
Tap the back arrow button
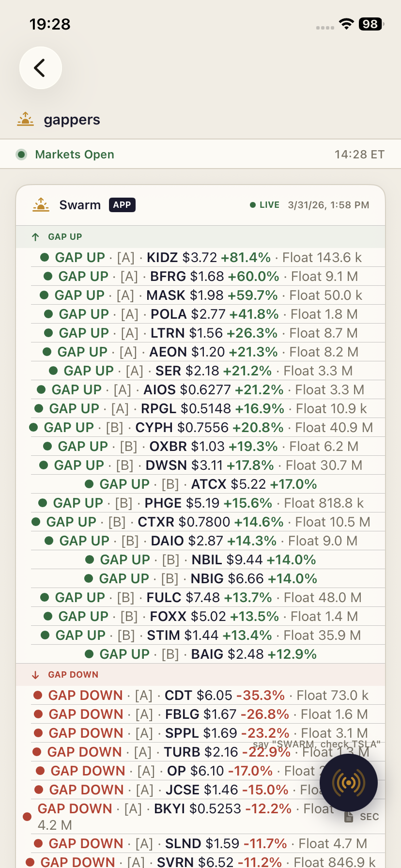(x=40, y=68)
